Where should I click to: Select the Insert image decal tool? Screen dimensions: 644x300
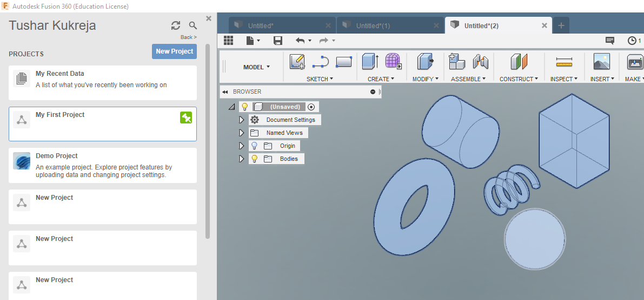click(x=602, y=61)
